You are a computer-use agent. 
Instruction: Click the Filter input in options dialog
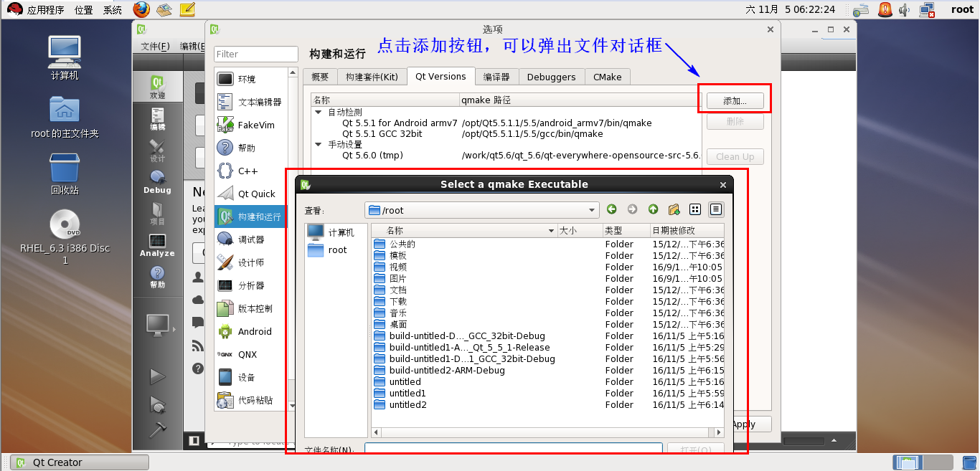click(x=256, y=54)
